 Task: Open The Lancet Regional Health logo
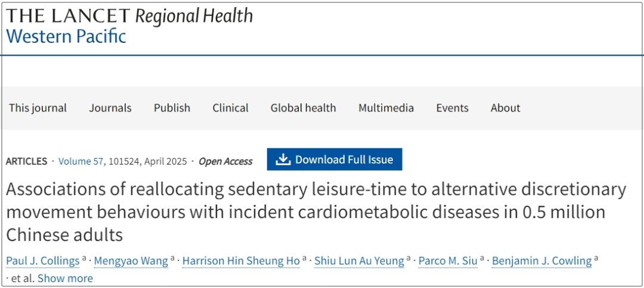click(x=129, y=17)
